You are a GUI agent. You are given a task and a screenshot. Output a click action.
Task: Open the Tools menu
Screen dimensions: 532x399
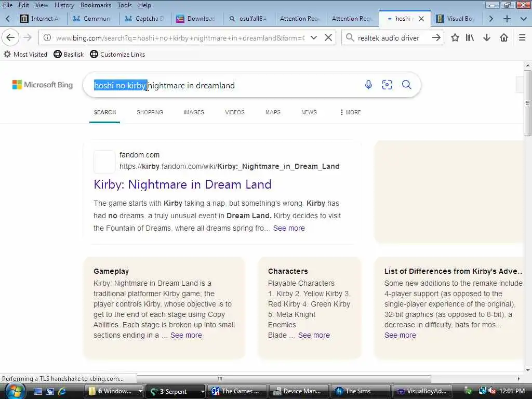click(125, 5)
